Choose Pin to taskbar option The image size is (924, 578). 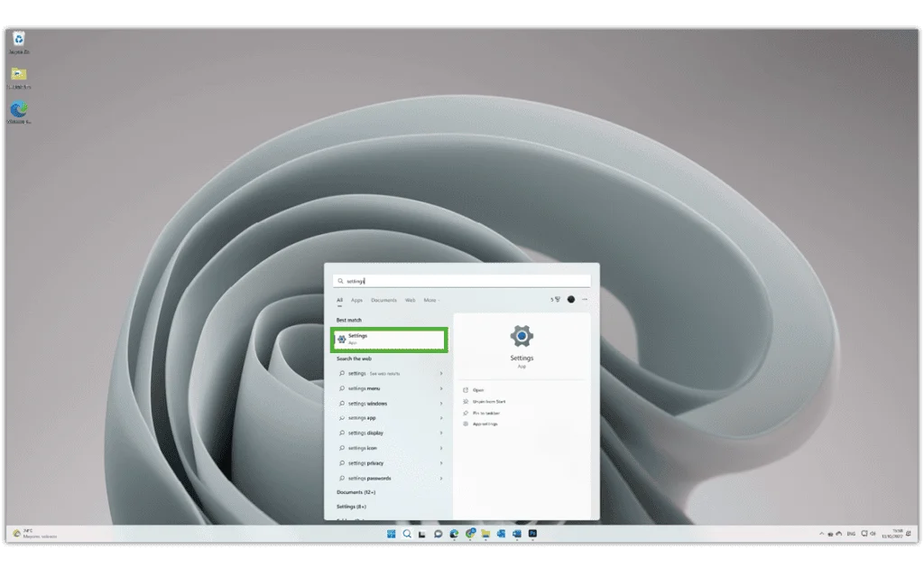(481, 413)
